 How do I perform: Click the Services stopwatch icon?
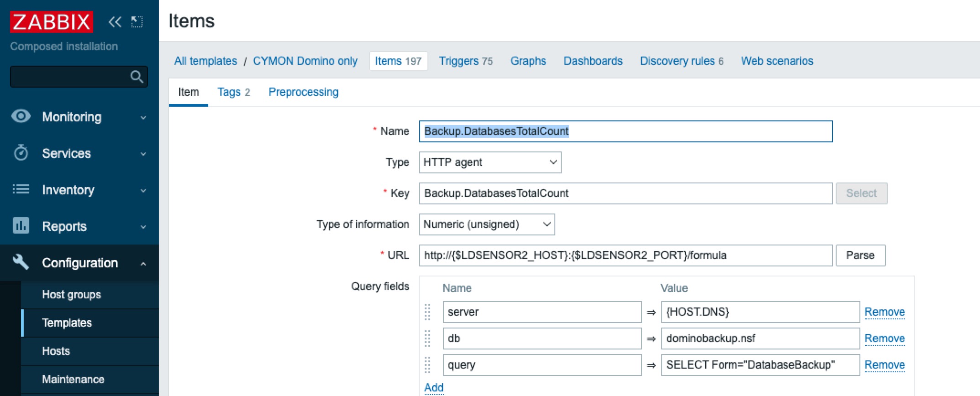click(x=21, y=152)
